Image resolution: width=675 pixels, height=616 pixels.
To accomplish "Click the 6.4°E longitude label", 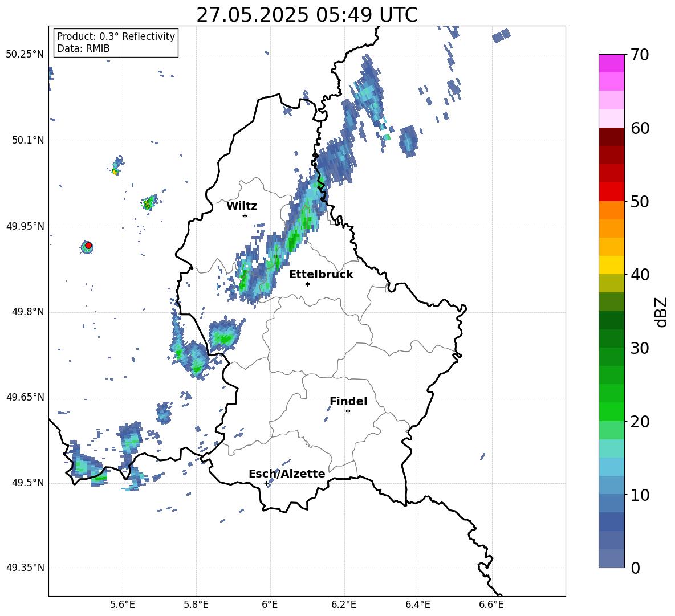I will [417, 605].
